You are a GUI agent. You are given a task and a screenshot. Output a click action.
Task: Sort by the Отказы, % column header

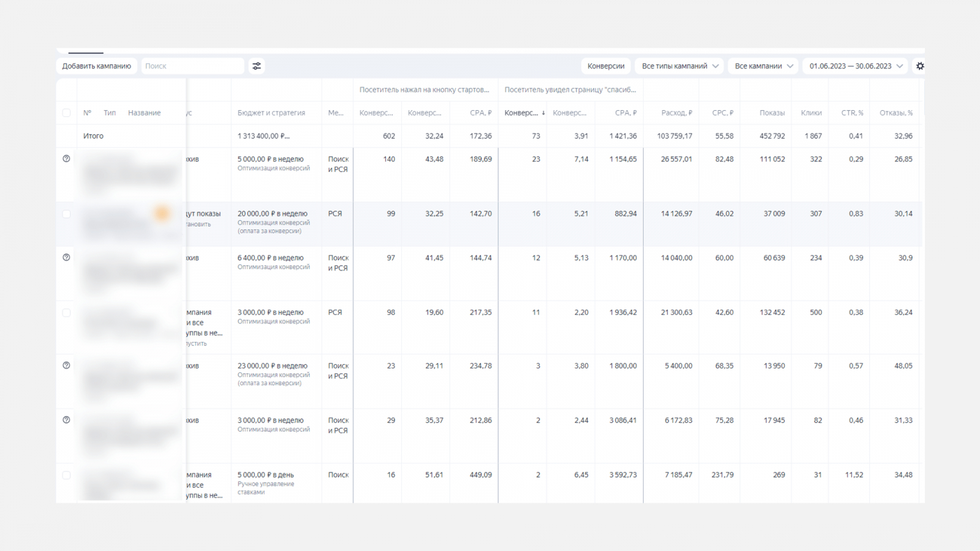click(x=895, y=113)
